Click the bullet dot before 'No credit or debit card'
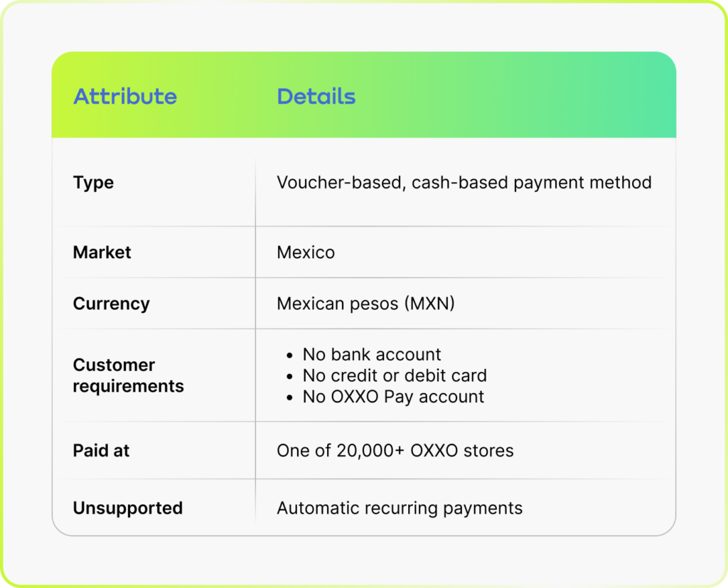The width and height of the screenshot is (728, 588). (x=290, y=377)
